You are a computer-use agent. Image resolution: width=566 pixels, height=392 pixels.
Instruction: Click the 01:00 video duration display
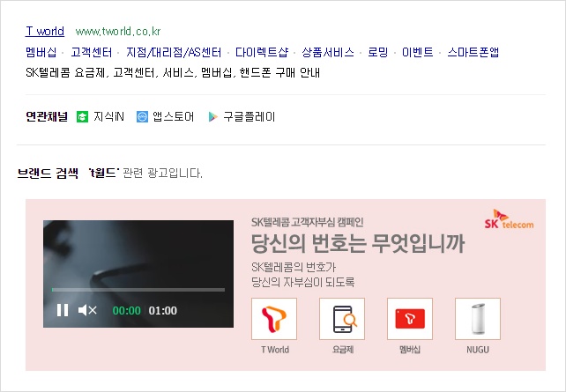[x=163, y=310]
